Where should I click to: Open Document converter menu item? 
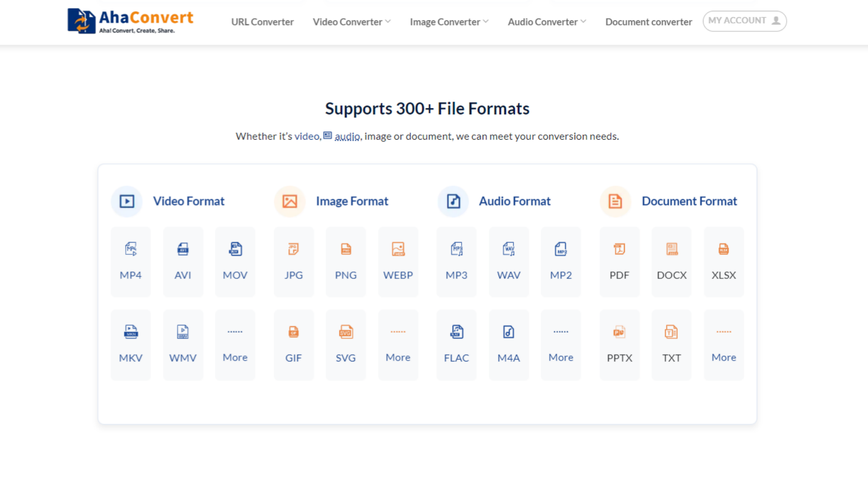tap(649, 22)
